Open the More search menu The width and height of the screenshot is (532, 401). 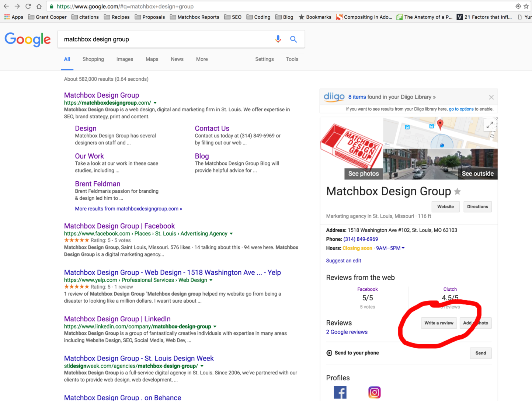coord(202,59)
